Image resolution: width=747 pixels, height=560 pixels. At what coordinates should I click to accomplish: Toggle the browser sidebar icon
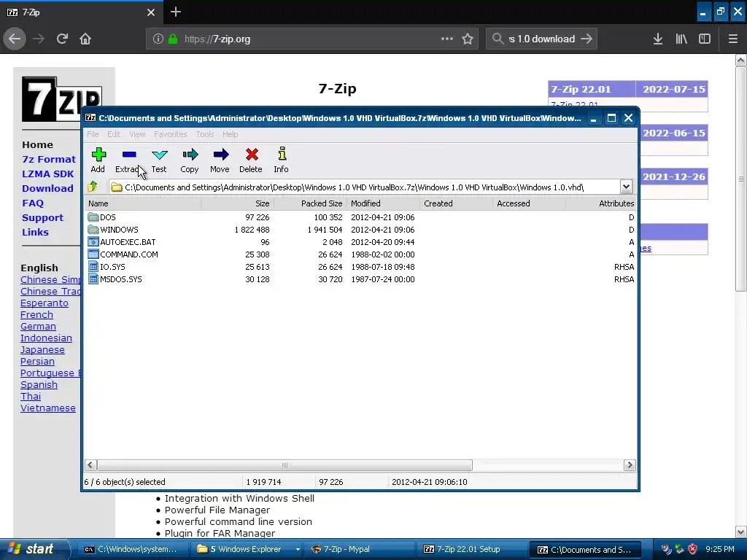tap(705, 39)
